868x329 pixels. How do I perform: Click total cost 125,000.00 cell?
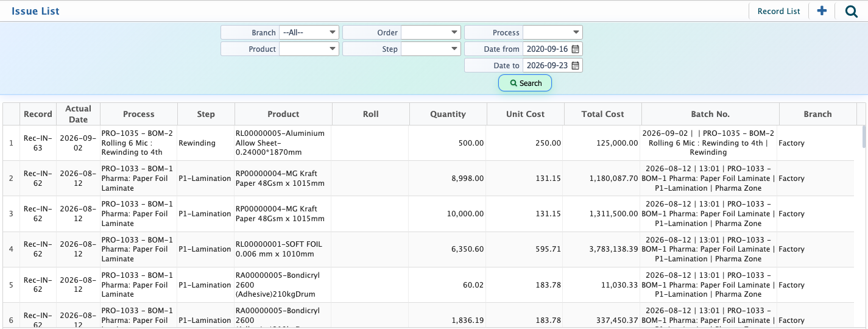[x=602, y=143]
